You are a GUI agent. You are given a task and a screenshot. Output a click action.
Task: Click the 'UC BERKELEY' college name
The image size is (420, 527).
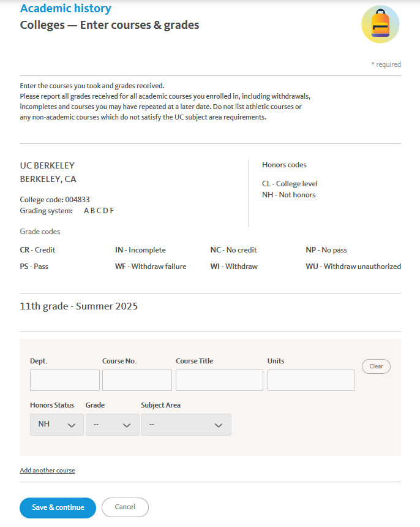(x=47, y=165)
